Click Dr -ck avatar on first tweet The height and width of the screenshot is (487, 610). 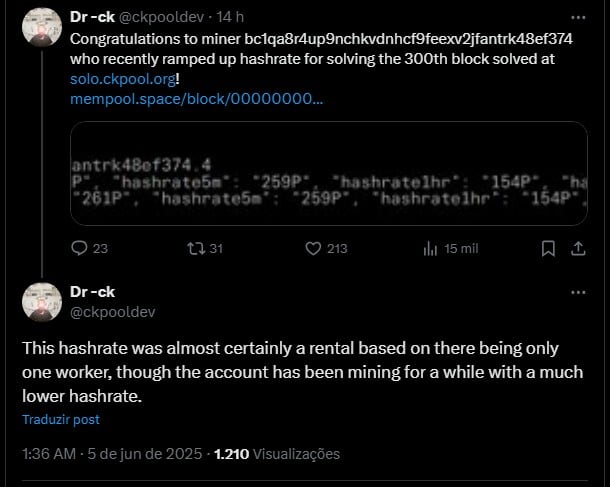coord(42,27)
